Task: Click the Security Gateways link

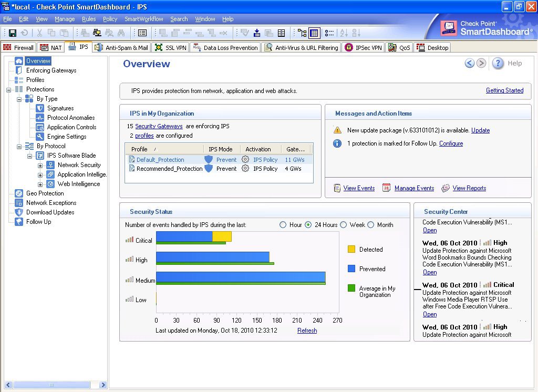Action: coord(159,126)
